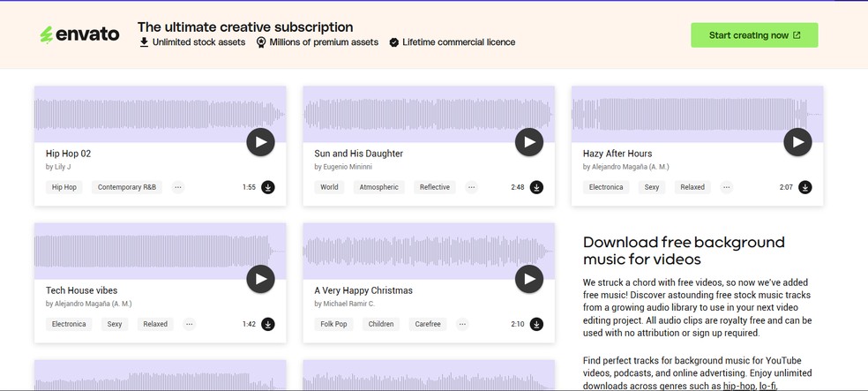
Task: Show more tags for Hip Hop 02
Action: tap(177, 187)
